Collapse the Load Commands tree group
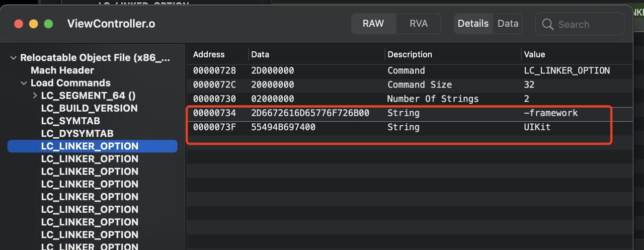The width and height of the screenshot is (644, 250). [24, 83]
